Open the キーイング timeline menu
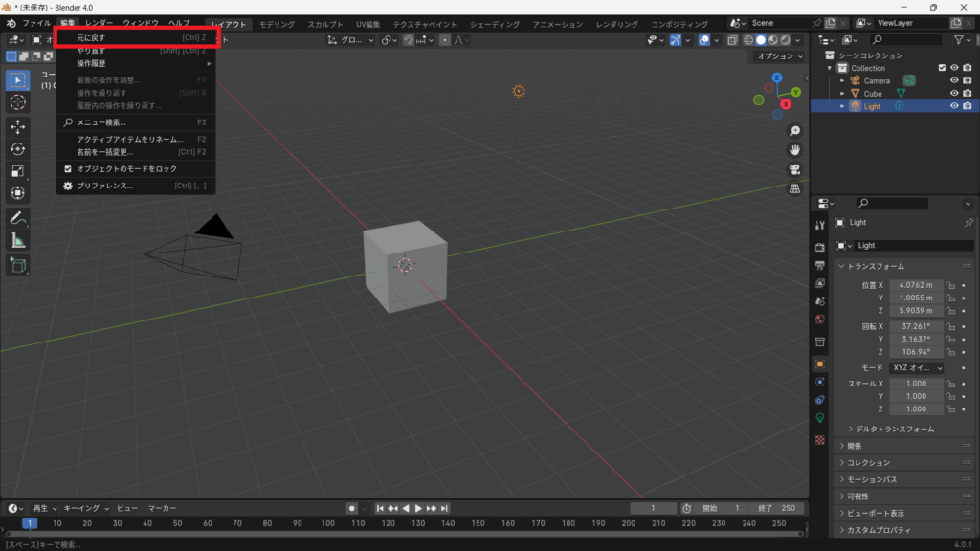The image size is (980, 551). (85, 509)
